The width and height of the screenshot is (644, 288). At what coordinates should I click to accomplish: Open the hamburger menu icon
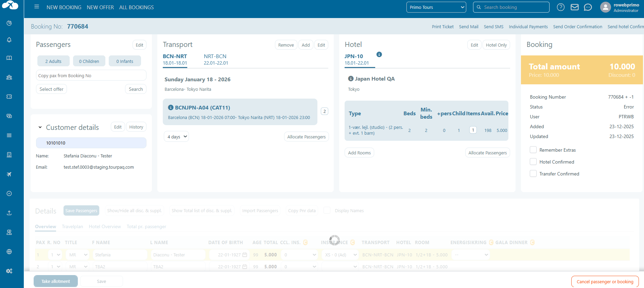pyautogui.click(x=37, y=7)
